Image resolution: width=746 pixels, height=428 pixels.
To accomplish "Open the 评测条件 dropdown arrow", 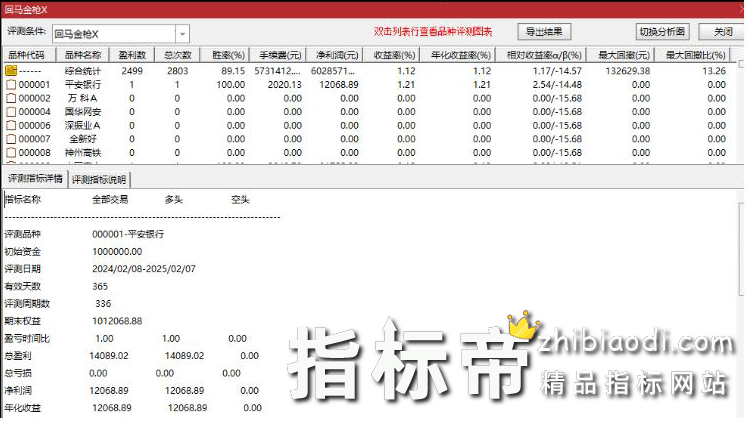I will coord(182,34).
